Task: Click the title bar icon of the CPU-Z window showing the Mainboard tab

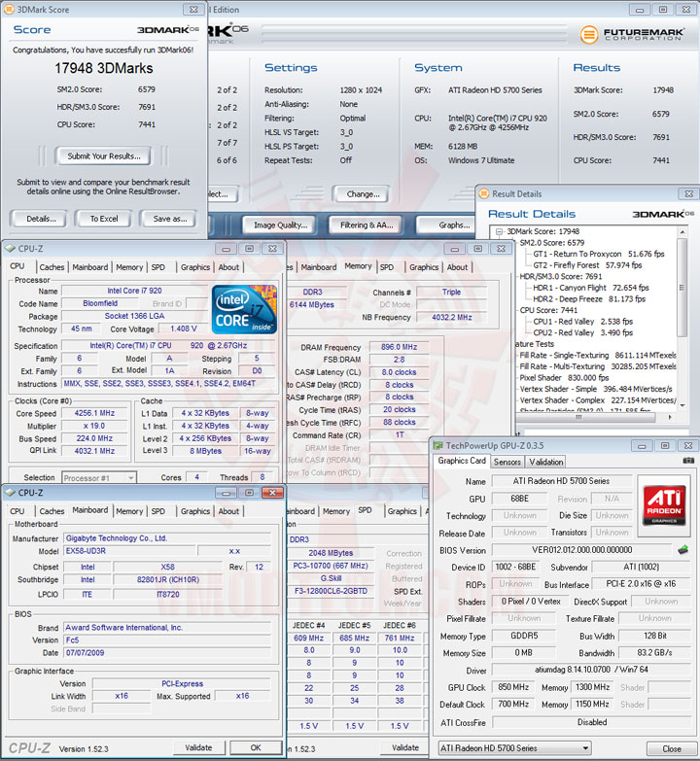Action: [10, 493]
